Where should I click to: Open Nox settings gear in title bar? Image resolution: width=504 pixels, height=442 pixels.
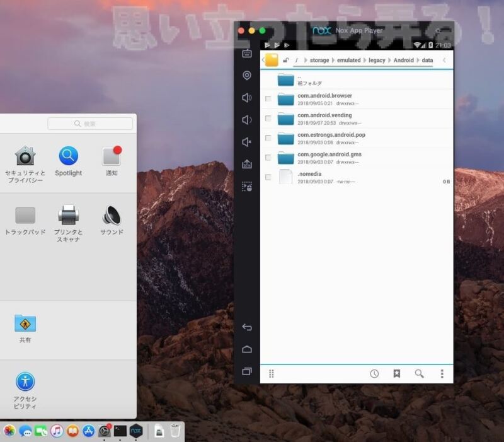click(x=438, y=31)
